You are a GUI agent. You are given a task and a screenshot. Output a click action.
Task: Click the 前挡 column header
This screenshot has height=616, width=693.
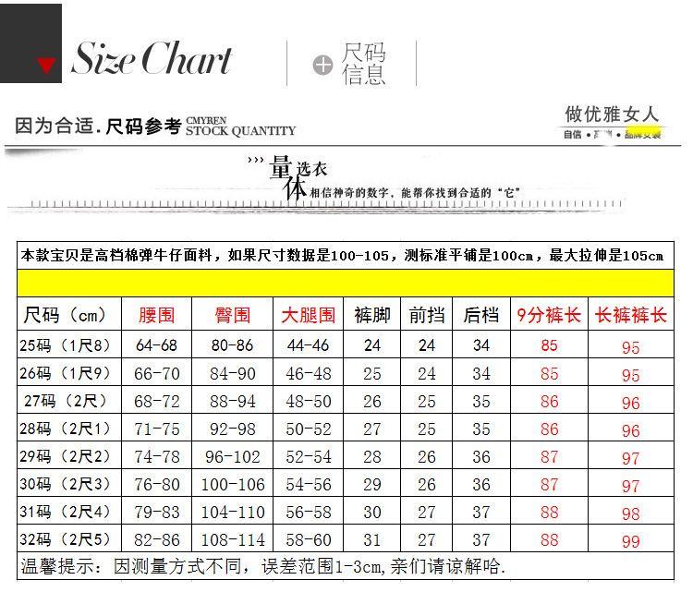(x=427, y=315)
